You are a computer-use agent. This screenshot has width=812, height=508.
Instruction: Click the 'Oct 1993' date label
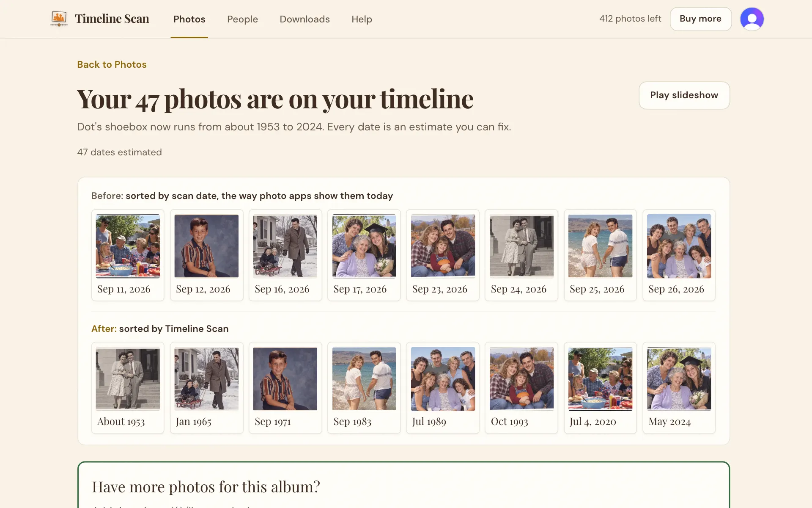[x=509, y=422]
